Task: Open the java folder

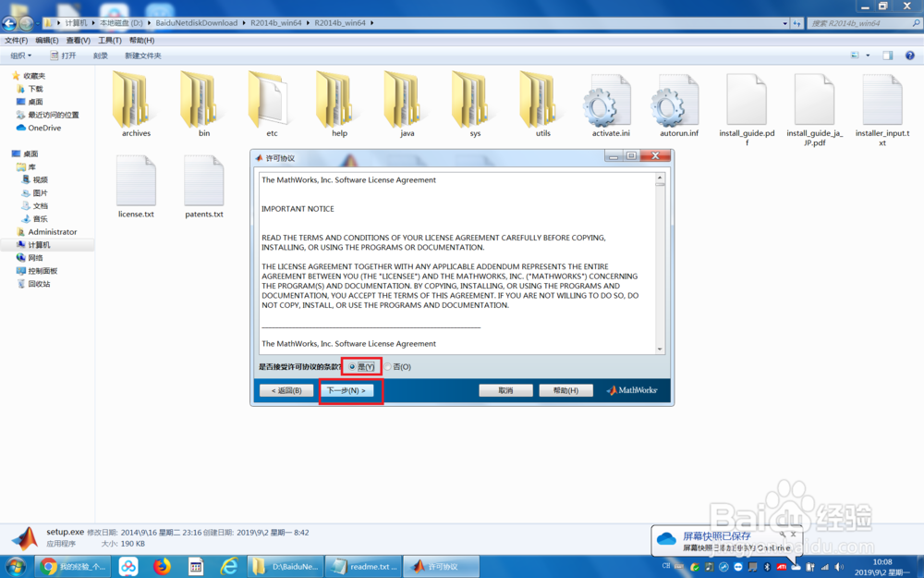Action: (x=407, y=105)
